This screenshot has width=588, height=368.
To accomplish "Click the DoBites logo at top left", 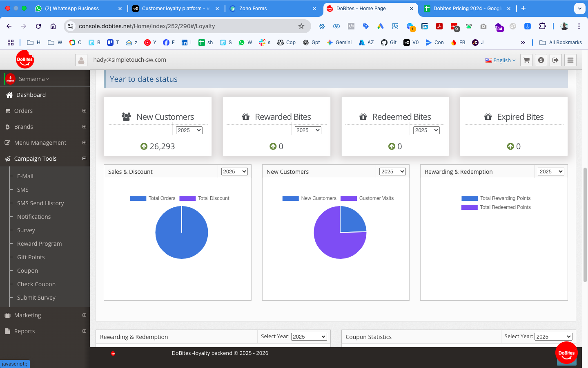I will [x=25, y=60].
